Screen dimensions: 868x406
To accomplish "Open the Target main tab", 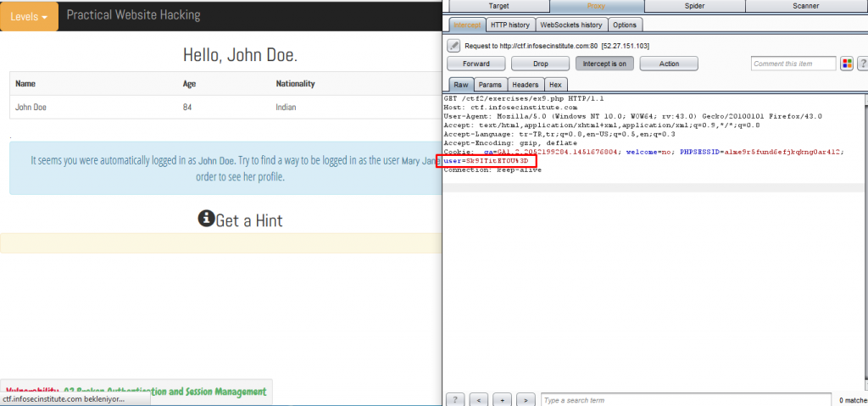I will point(498,5).
